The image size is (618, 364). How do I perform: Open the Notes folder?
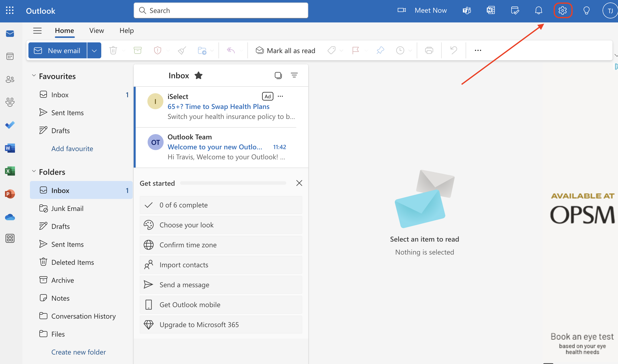pos(81,298)
